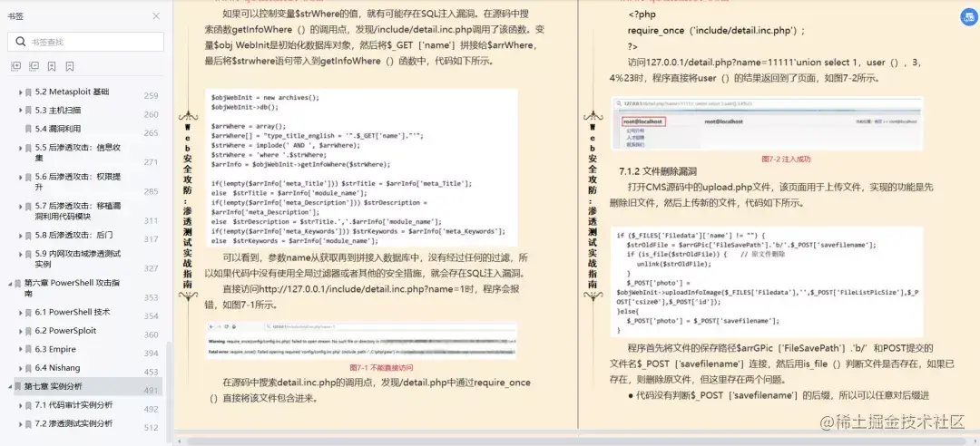The image size is (980, 446).
Task: Open bookmark 6.1 PowerShell 技术
Action: [73, 312]
